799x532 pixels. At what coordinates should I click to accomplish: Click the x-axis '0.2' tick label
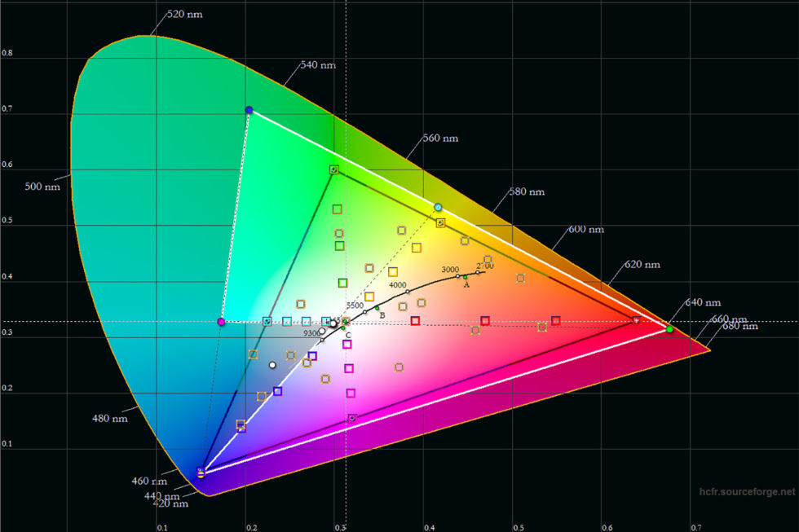click(x=251, y=527)
